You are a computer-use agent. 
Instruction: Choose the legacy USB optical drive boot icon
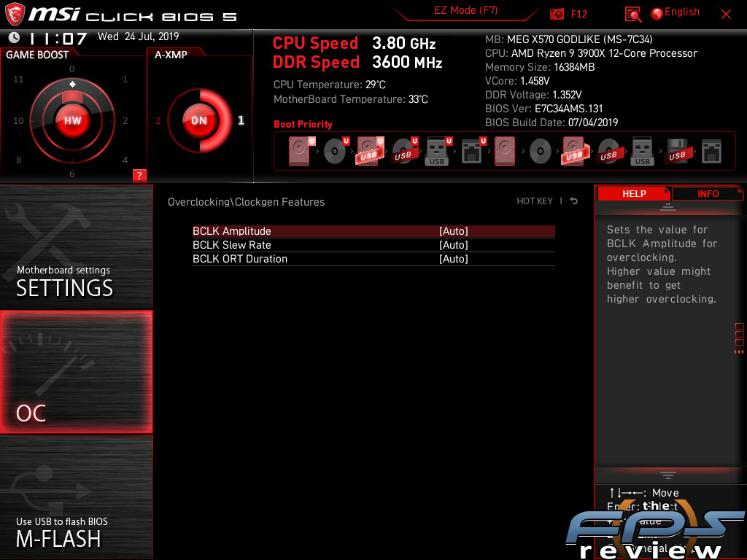(608, 152)
